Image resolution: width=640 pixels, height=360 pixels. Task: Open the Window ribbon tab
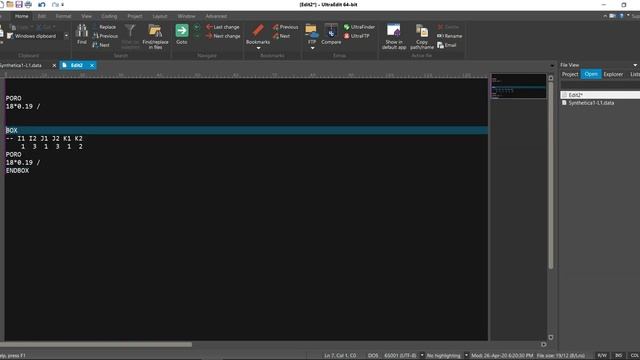[x=186, y=16]
